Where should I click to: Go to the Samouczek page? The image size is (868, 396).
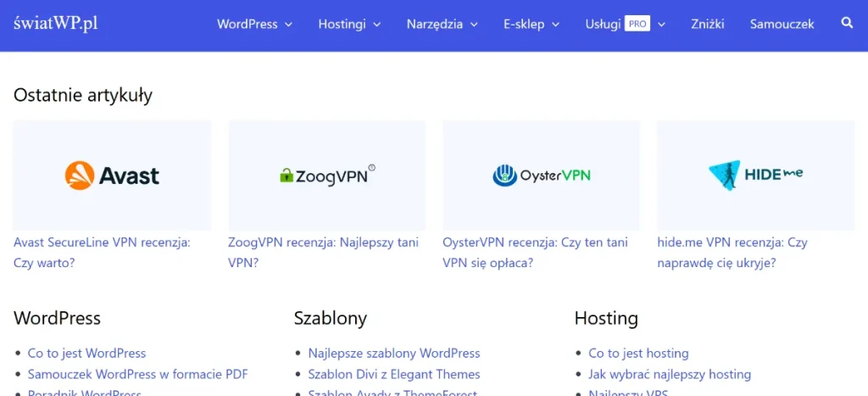[x=782, y=25]
